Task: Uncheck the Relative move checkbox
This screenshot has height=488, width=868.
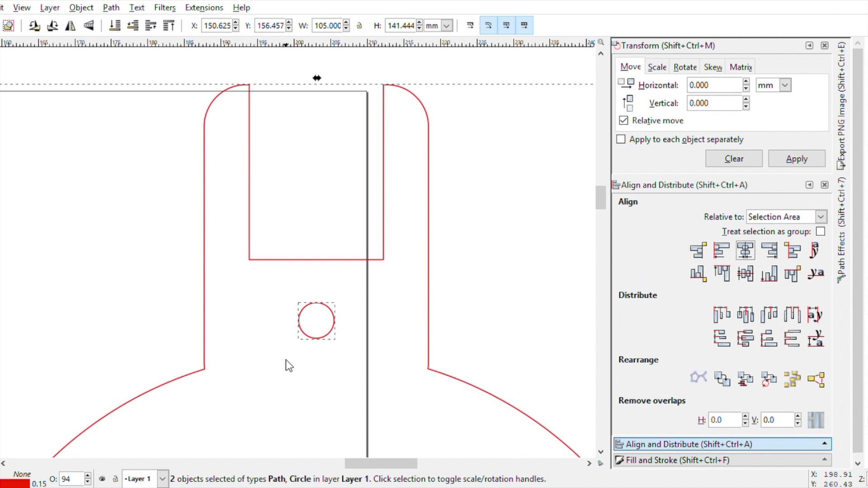Action: click(623, 121)
